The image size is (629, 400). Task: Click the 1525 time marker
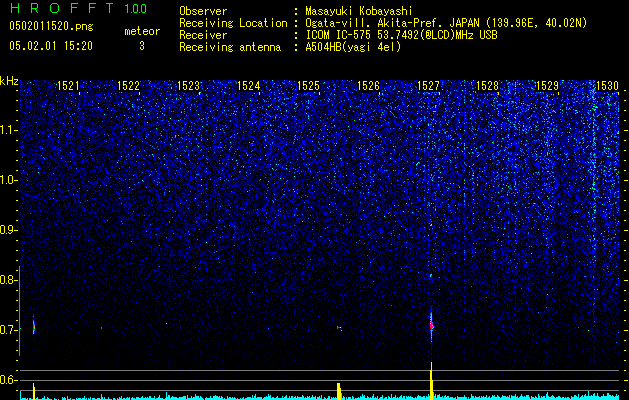click(308, 86)
